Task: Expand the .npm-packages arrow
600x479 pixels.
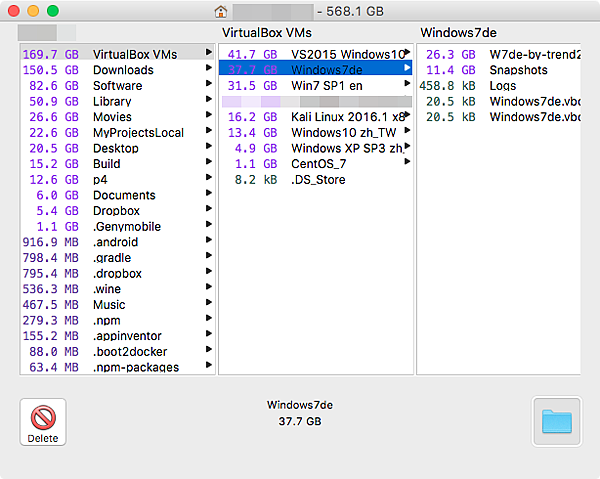Action: pos(209,365)
